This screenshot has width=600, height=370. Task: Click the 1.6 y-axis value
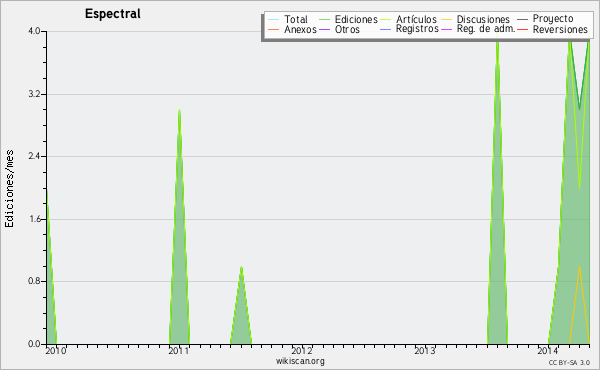coord(34,219)
